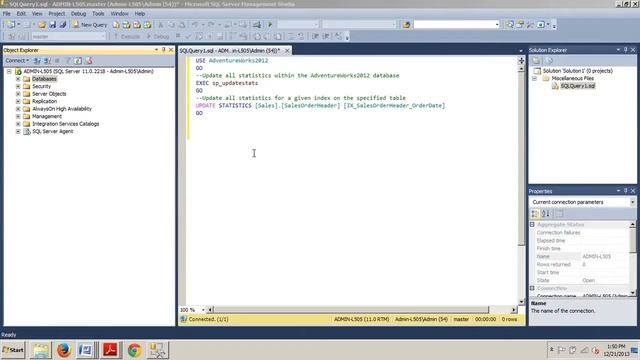Click the New Query toolbar button
Screen dimensions: 640x360
click(x=89, y=25)
